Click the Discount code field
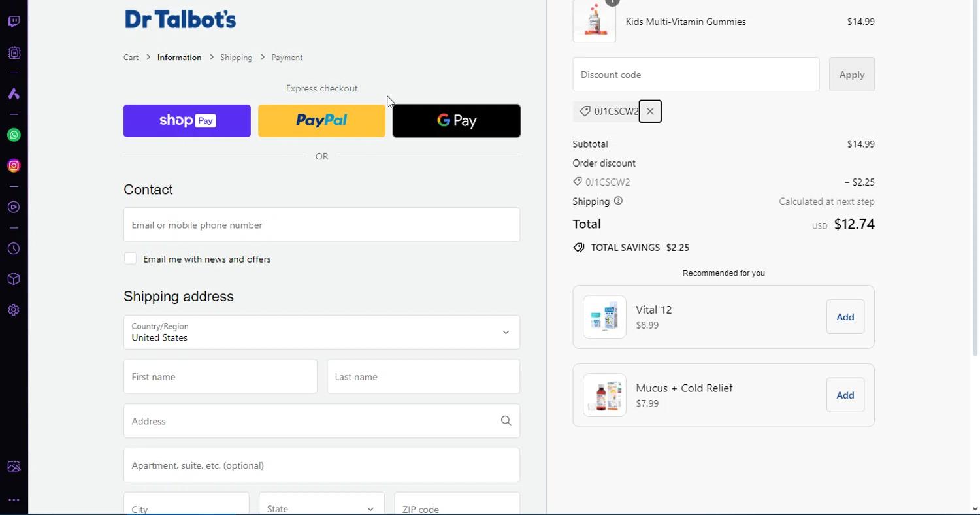This screenshot has height=515, width=980. (696, 75)
